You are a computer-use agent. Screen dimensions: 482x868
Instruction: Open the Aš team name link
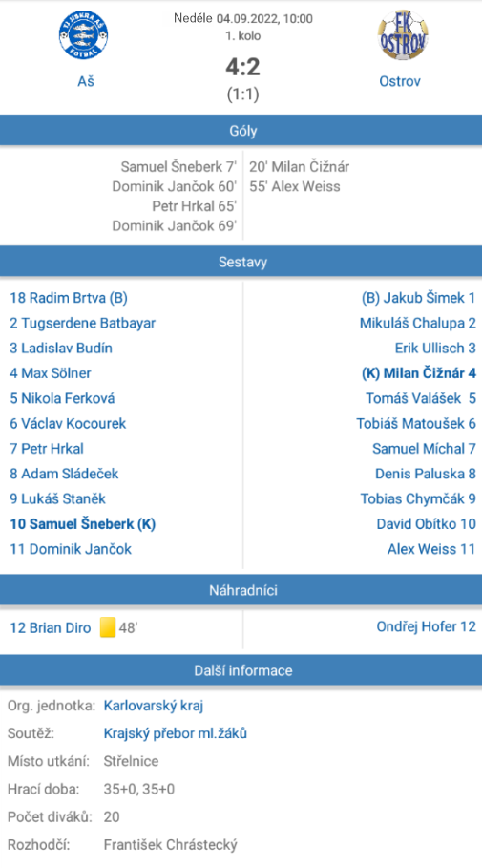pyautogui.click(x=86, y=81)
